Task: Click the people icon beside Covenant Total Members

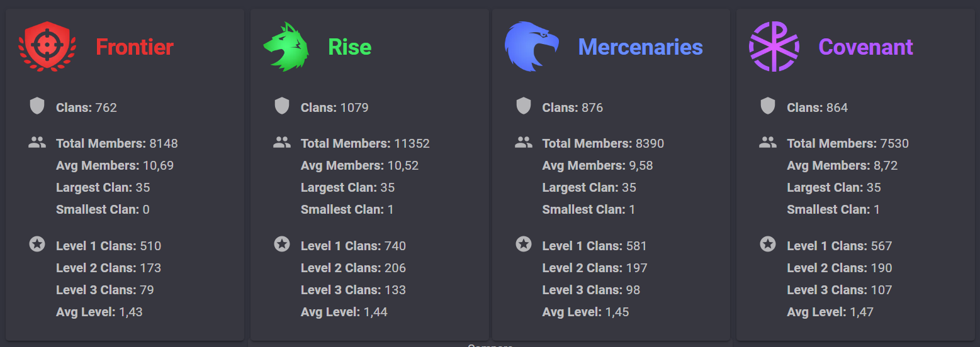Action: pos(768,143)
